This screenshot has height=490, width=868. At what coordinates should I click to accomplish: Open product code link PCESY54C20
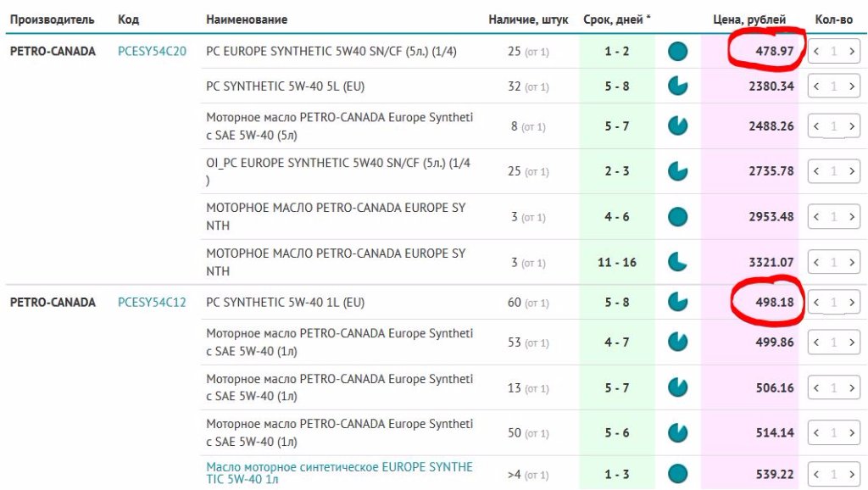pyautogui.click(x=153, y=52)
